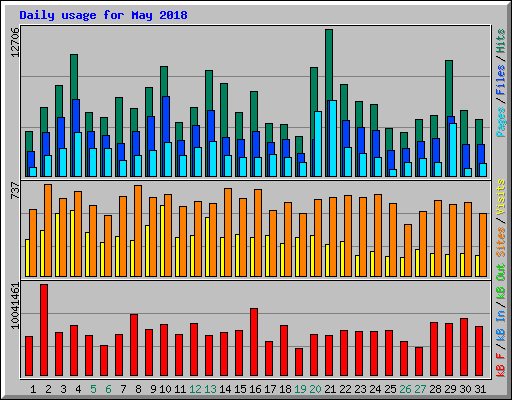Image resolution: width=512 pixels, height=400 pixels.
Task: Click the 'Files' legend label
Action: tap(501, 80)
